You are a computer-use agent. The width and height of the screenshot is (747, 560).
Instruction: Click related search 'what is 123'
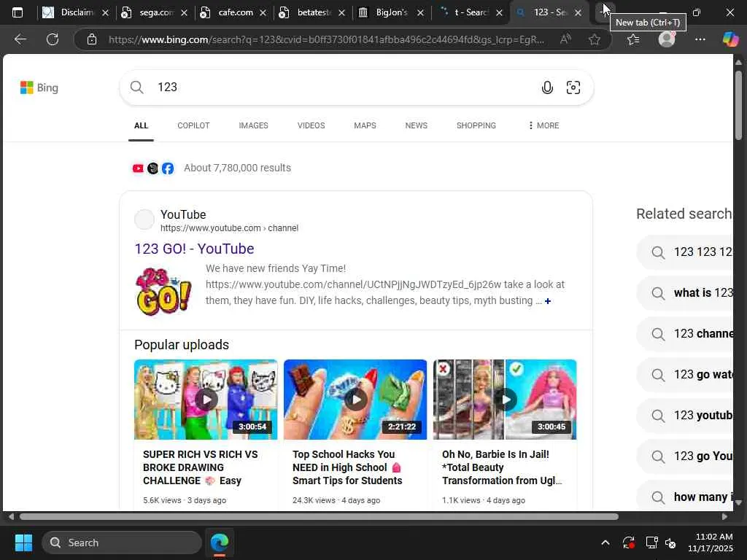[686, 293]
